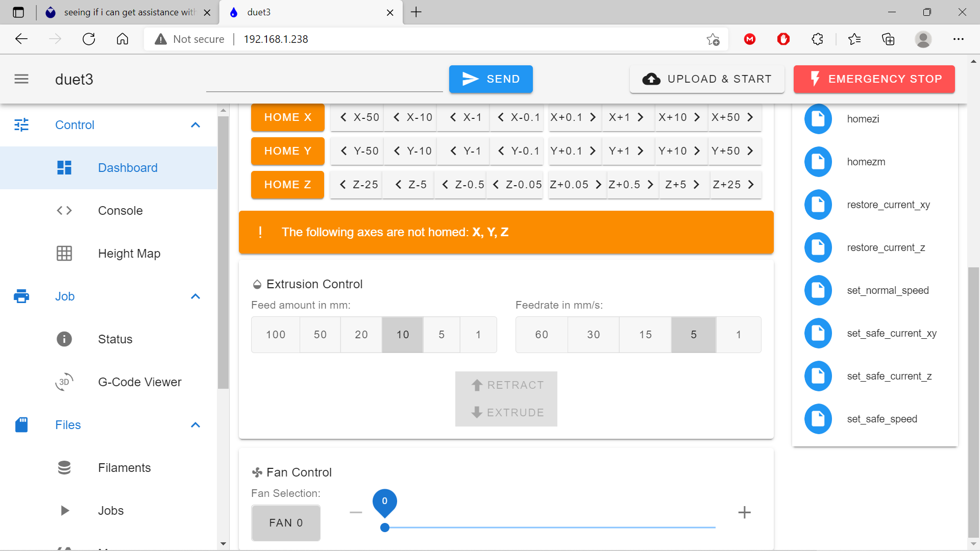Click the command input field

325,80
